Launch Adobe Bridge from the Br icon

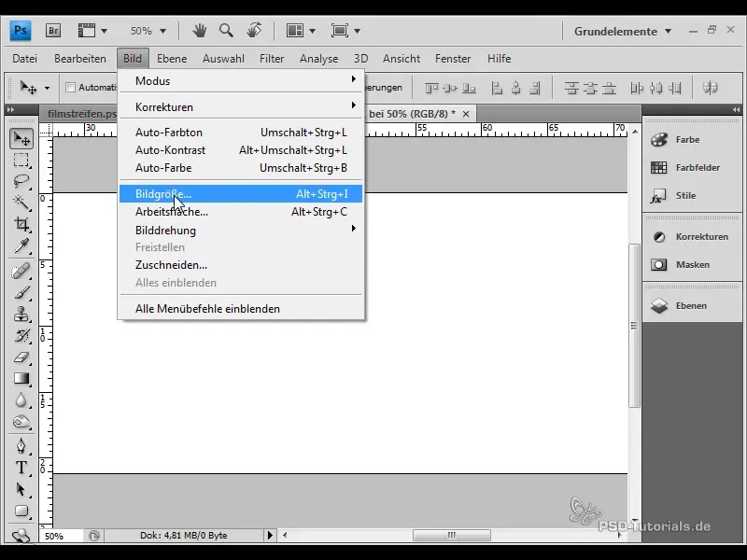(x=53, y=31)
